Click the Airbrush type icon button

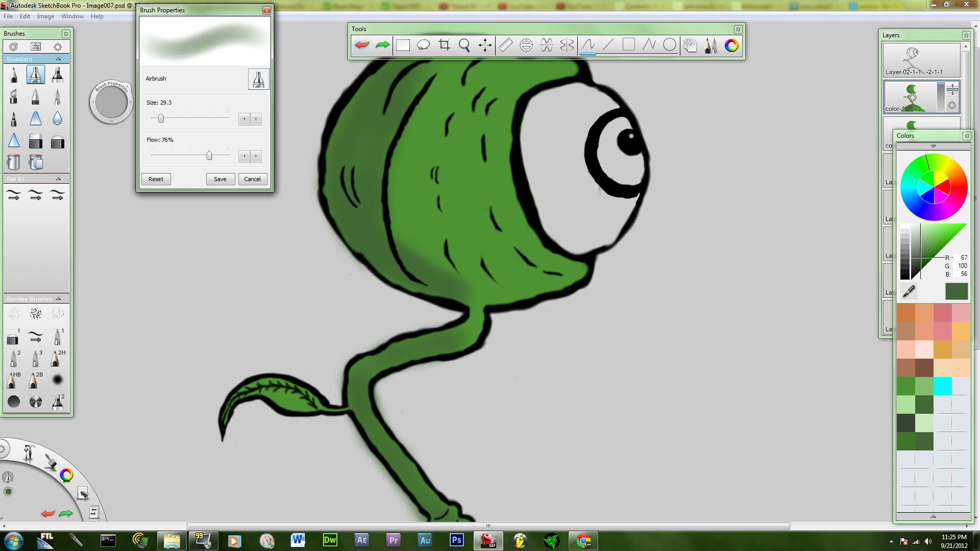tap(258, 79)
